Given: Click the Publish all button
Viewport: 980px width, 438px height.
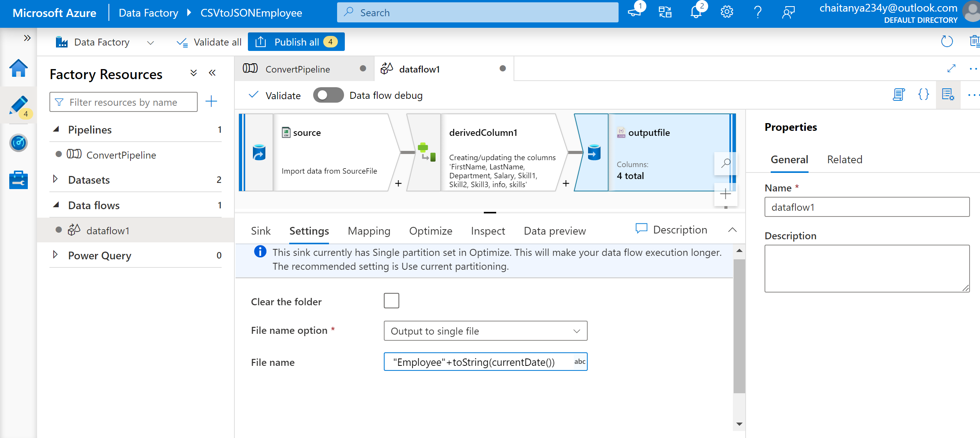Looking at the screenshot, I should pos(296,42).
